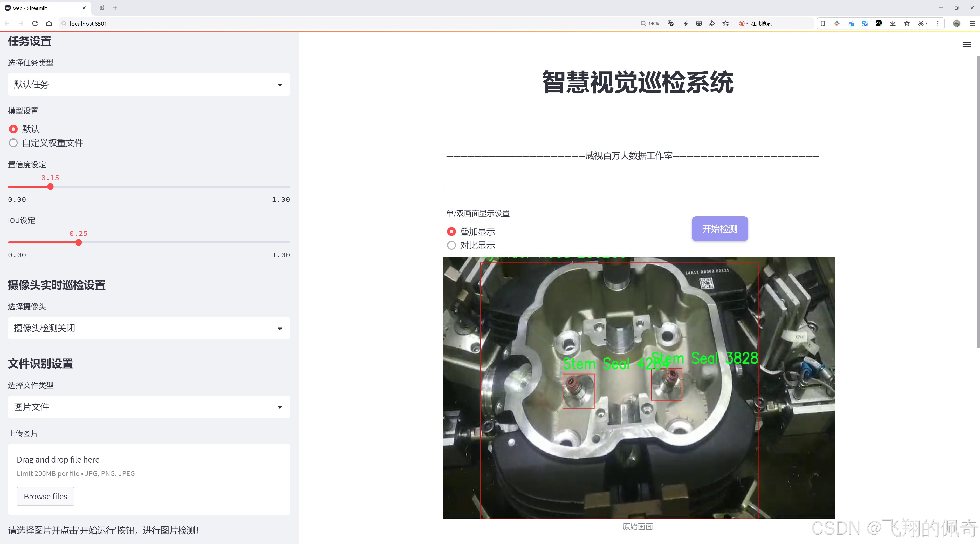
Task: Click the 任务设置 sidebar heading
Action: [30, 41]
